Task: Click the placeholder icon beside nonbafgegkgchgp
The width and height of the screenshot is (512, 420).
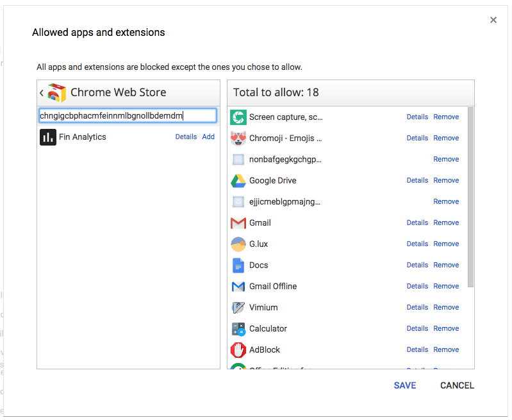Action: pyautogui.click(x=238, y=160)
